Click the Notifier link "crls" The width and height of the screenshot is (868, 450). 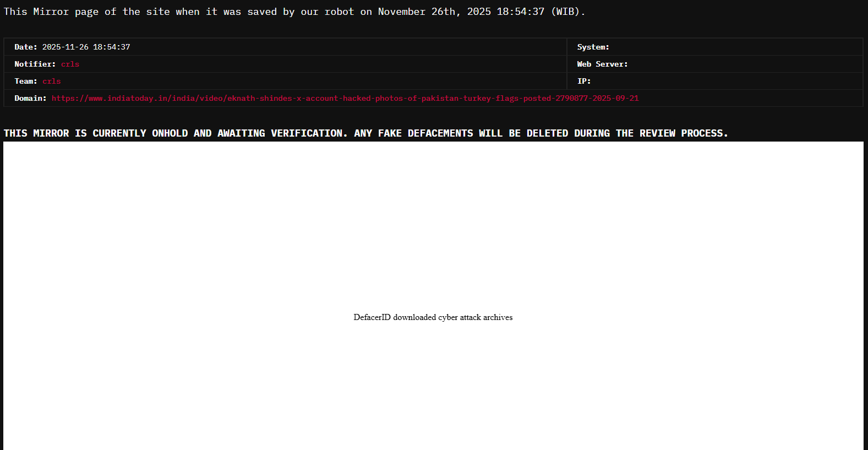70,64
